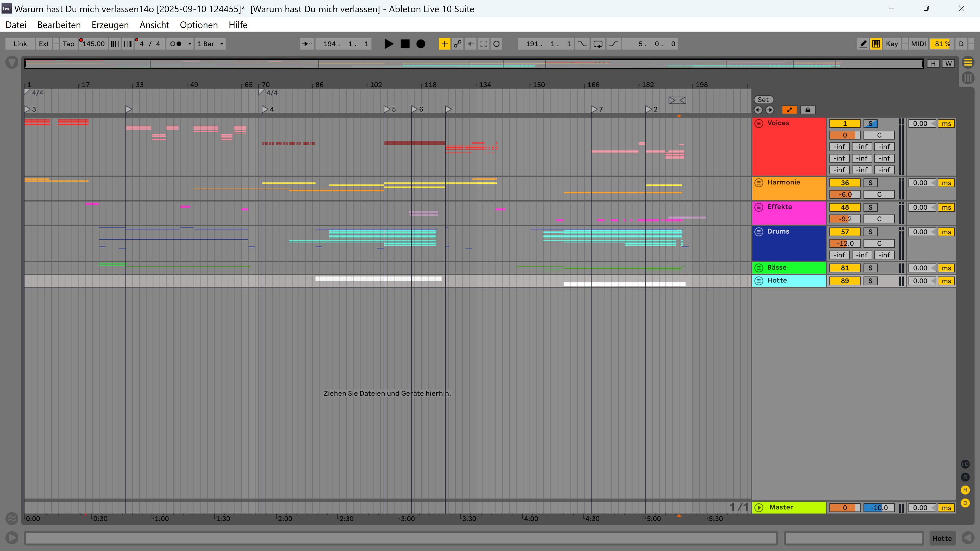Toggle Voices track activator 1
Image resolution: width=980 pixels, height=551 pixels.
pyautogui.click(x=844, y=123)
